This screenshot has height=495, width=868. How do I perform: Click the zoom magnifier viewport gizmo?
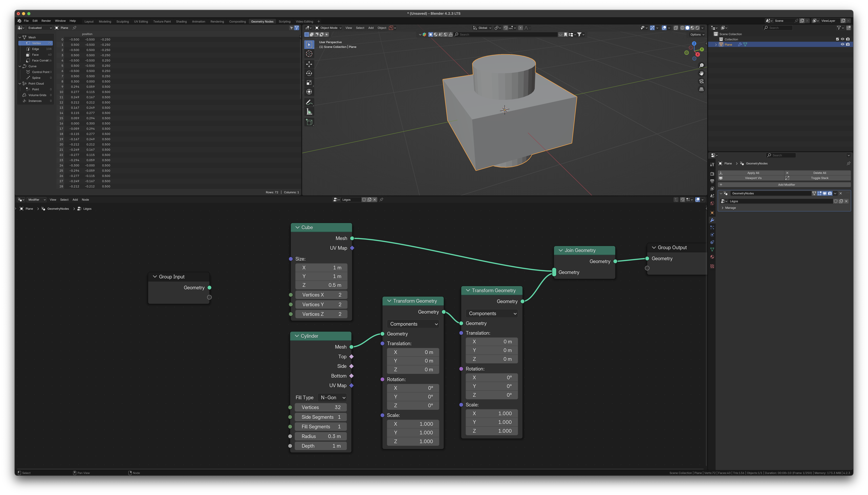pos(701,65)
